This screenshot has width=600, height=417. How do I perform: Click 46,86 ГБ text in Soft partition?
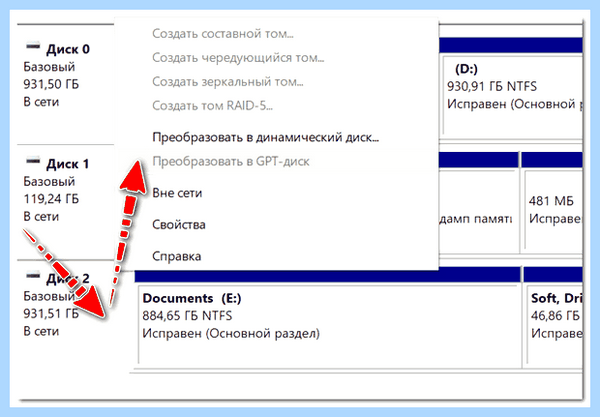pos(555,316)
